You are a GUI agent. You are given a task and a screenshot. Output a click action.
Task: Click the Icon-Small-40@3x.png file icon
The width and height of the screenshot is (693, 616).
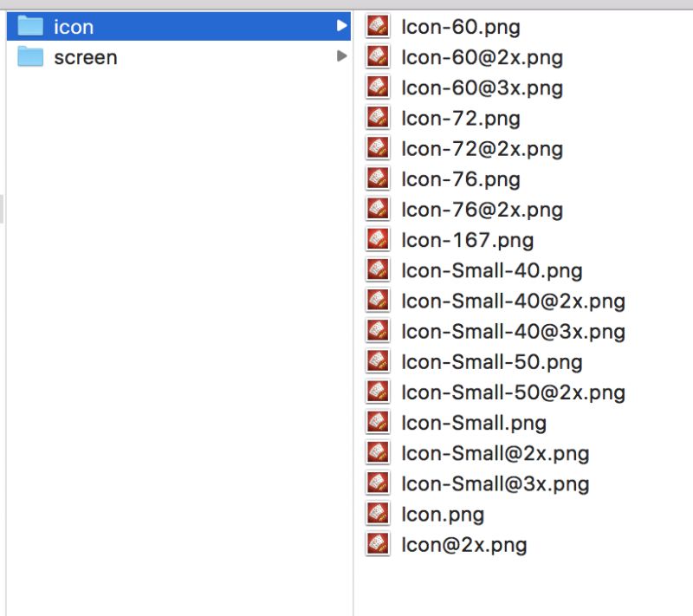pyautogui.click(x=377, y=331)
